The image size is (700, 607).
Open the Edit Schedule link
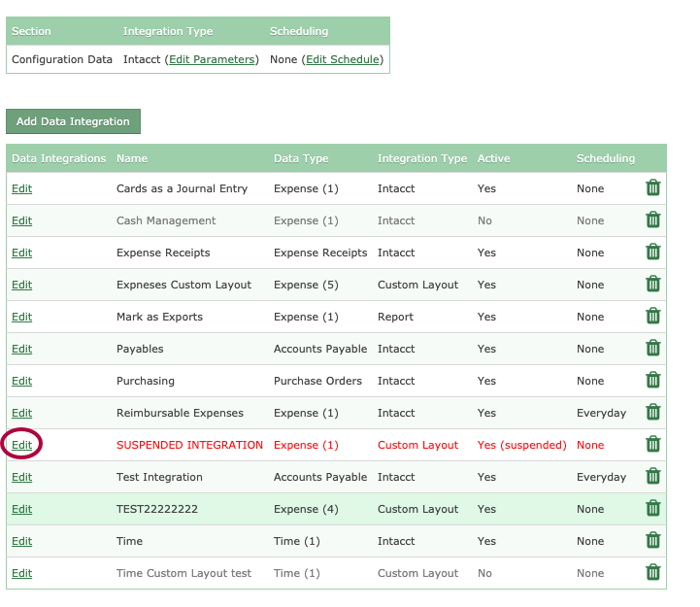(x=343, y=59)
